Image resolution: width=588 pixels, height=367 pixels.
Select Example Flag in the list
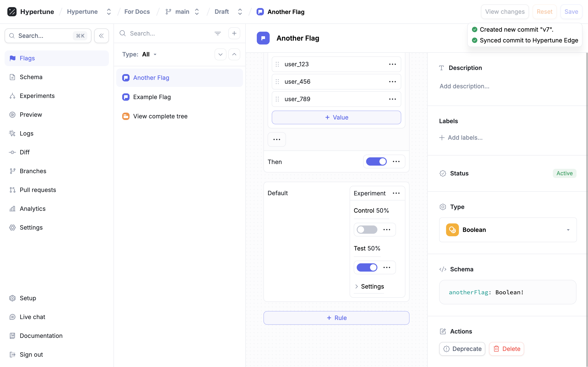pyautogui.click(x=152, y=97)
